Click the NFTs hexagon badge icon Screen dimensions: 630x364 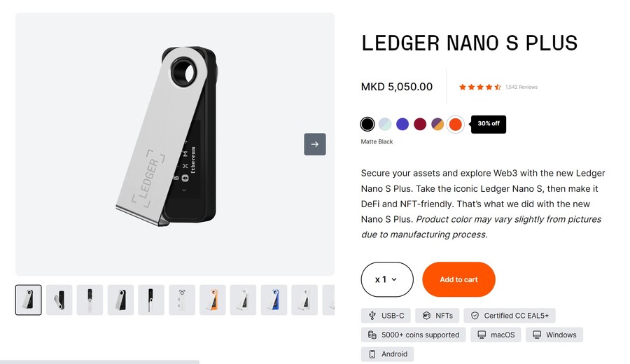click(x=426, y=316)
